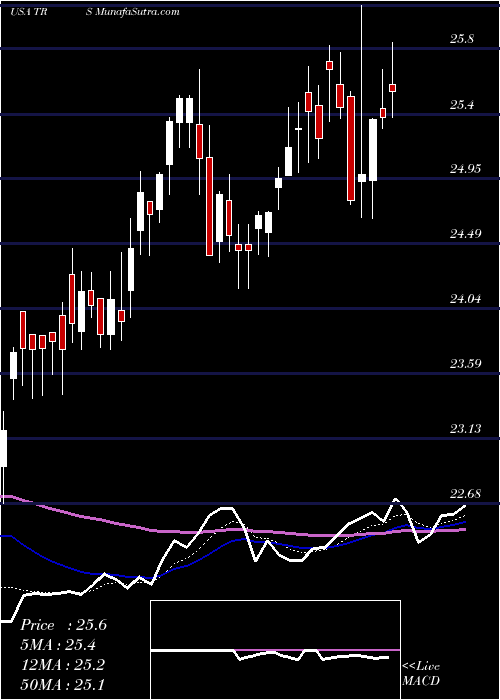Click the 12MA : 25.2 readout

click(62, 665)
